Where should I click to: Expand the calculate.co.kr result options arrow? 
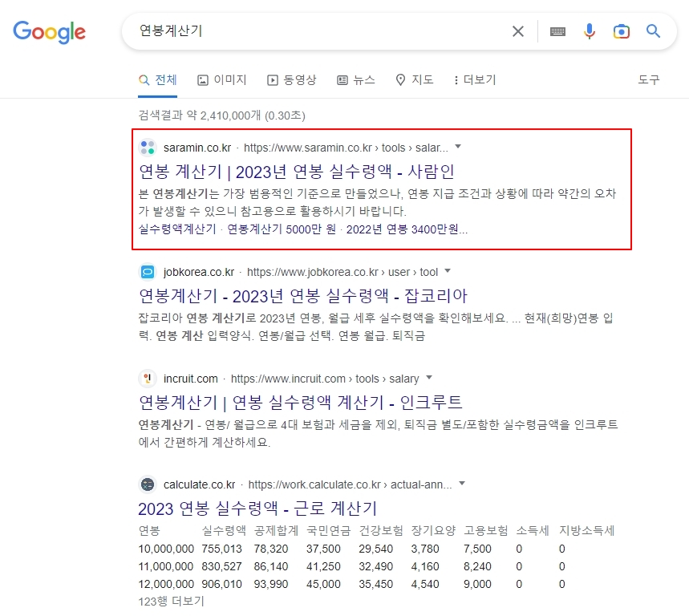[x=462, y=484]
